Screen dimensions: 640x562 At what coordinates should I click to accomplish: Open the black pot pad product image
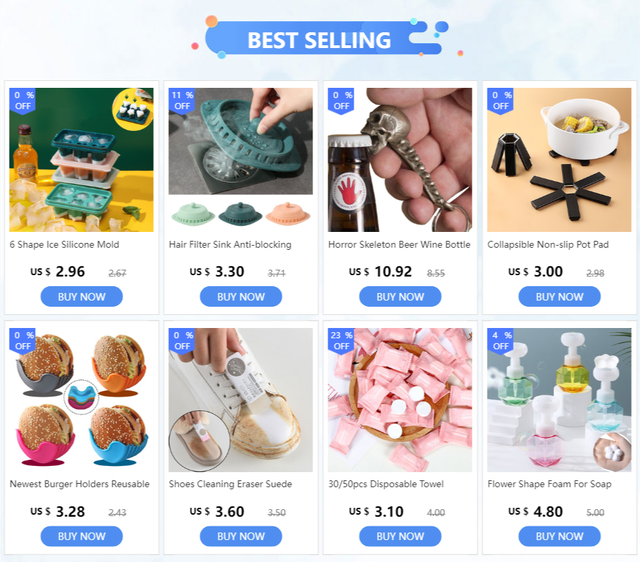pos(559,160)
